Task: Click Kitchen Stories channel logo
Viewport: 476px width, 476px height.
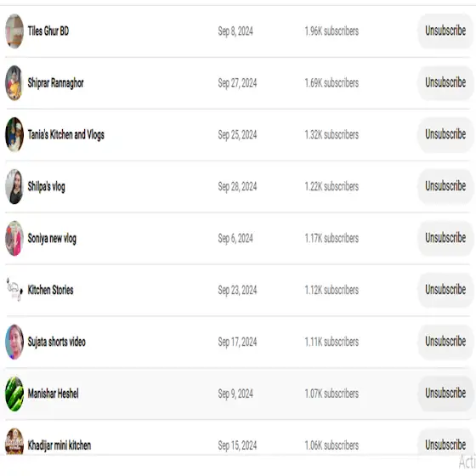Action: (x=14, y=290)
